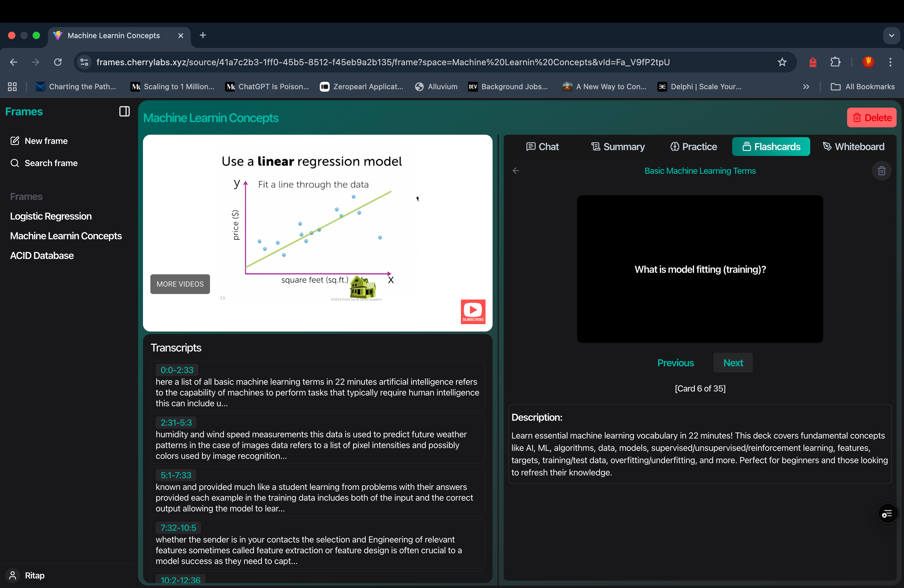Open the browser extensions puzzle icon
Screen dimensions: 904x588
[835, 62]
